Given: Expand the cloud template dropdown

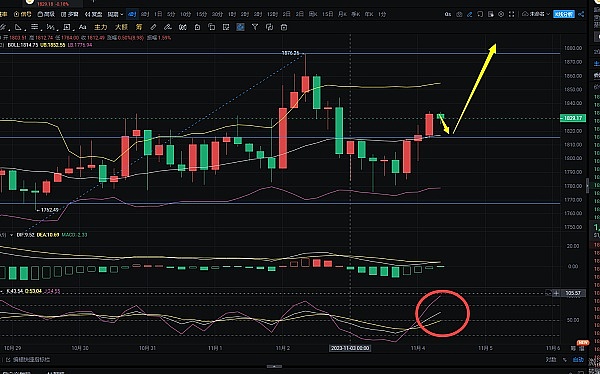Looking at the screenshot, I should (536, 15).
